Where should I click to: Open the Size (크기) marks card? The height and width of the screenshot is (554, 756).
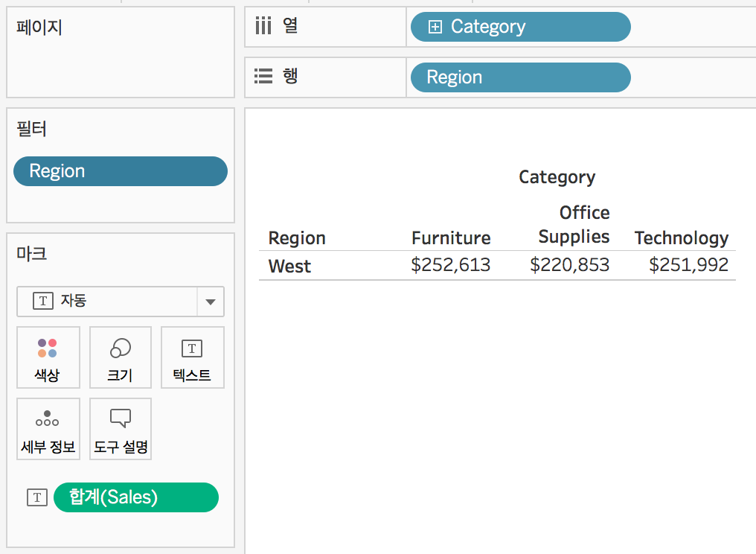pyautogui.click(x=121, y=357)
